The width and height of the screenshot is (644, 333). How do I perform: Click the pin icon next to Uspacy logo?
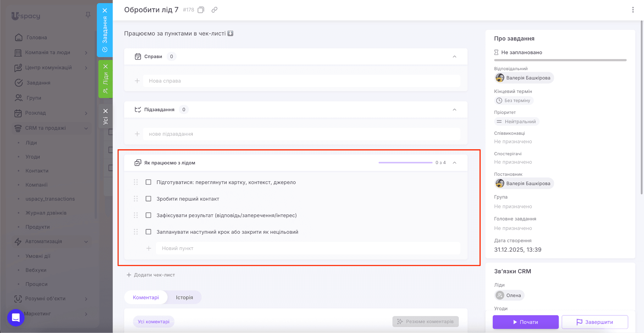88,15
